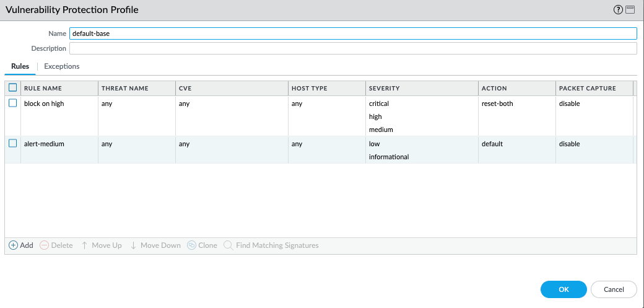Check the 'block on high' rule checkbox
This screenshot has width=644, height=308.
pyautogui.click(x=12, y=103)
